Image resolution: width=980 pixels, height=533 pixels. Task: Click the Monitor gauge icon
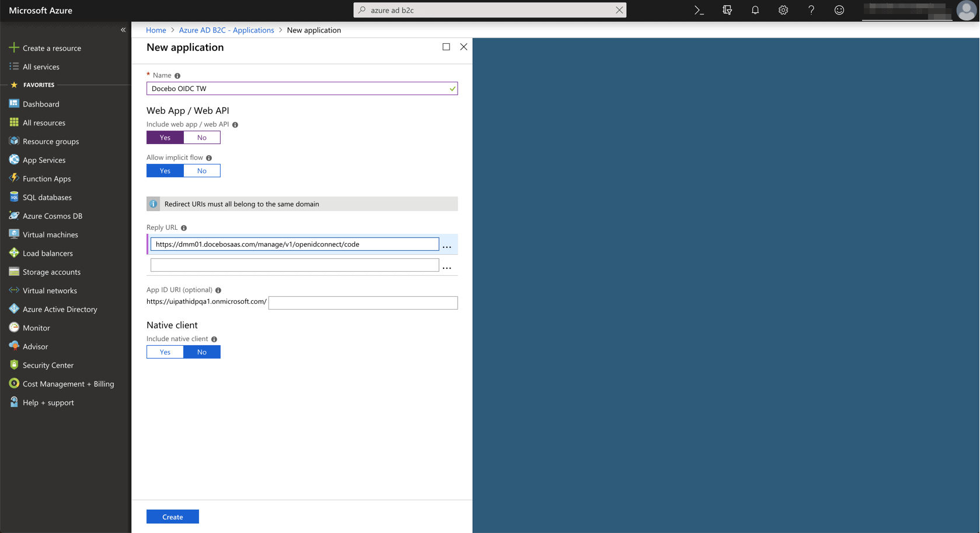[x=14, y=328]
